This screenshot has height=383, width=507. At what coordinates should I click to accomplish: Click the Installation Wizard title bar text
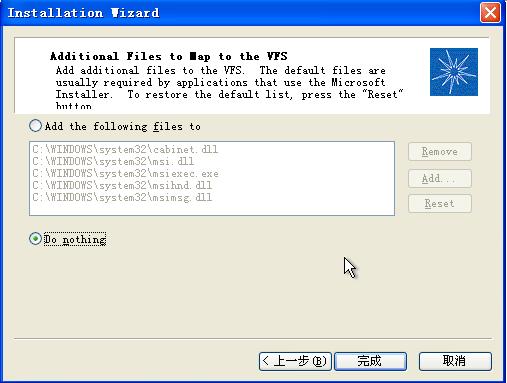[83, 13]
